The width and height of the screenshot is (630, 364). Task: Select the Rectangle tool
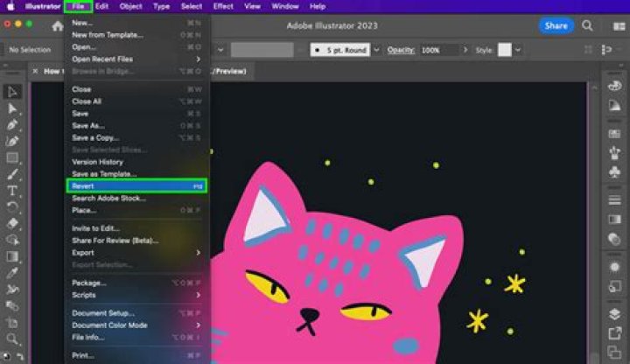click(x=12, y=157)
